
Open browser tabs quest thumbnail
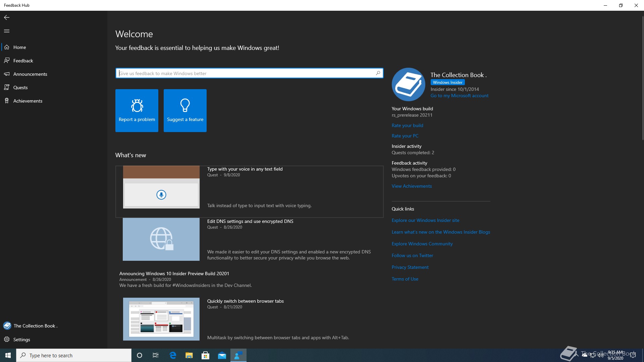point(161,319)
